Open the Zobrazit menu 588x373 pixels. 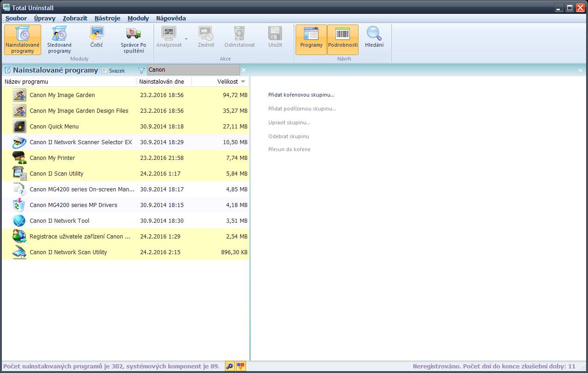pyautogui.click(x=75, y=18)
